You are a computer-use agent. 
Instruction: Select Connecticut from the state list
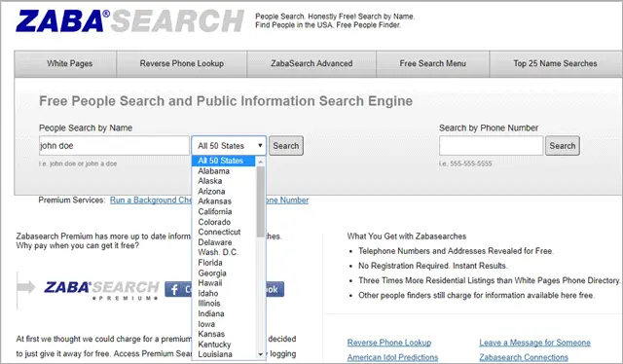point(224,232)
